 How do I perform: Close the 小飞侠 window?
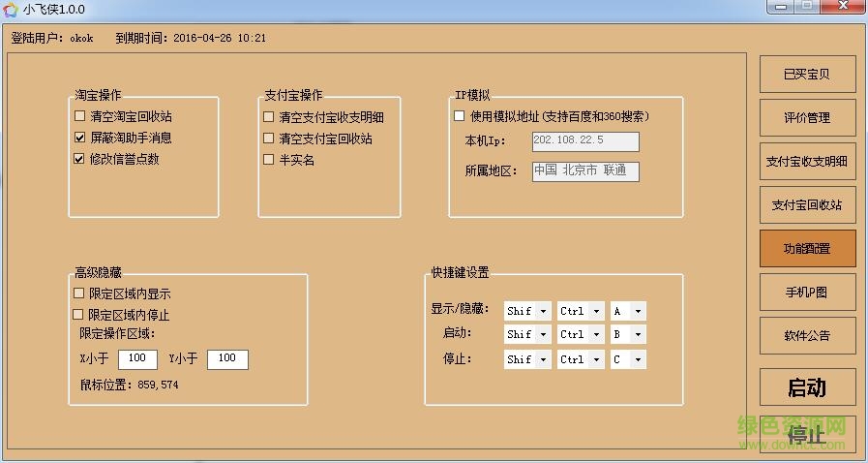point(844,6)
